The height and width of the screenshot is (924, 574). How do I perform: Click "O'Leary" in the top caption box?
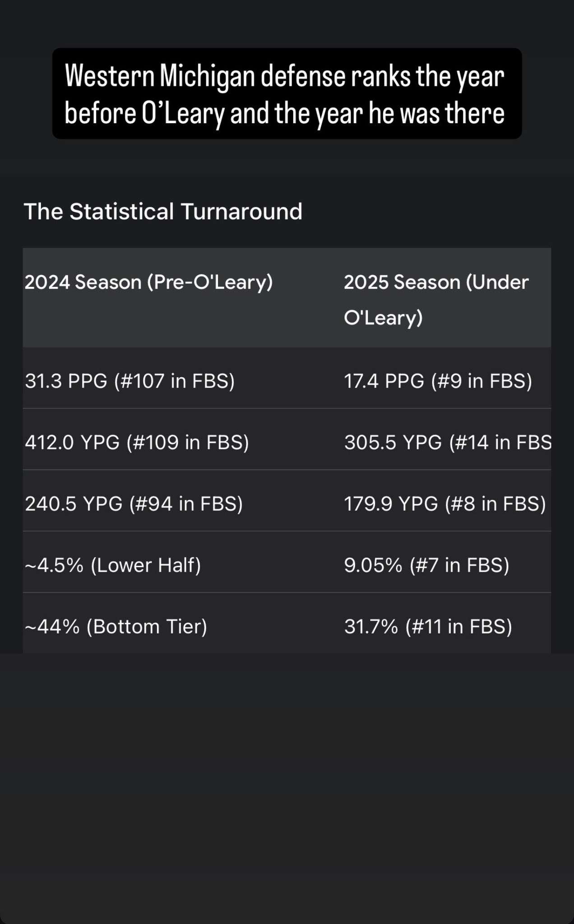[x=183, y=113]
